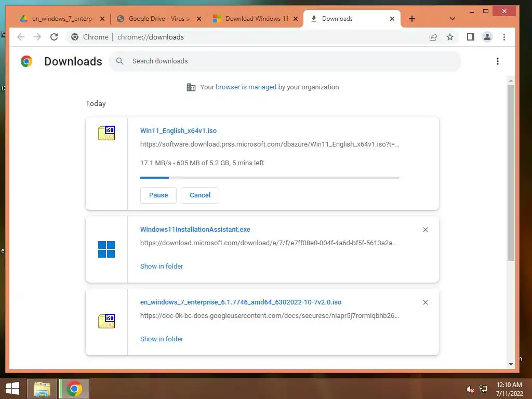The image size is (532, 399).
Task: Click the googleusercontent.com source URL
Action: tap(270, 315)
